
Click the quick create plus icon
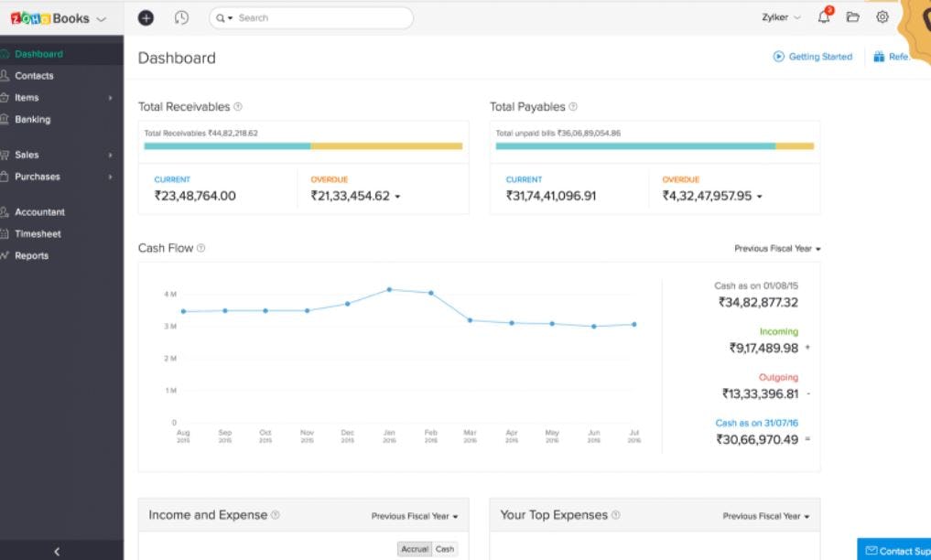pyautogui.click(x=146, y=17)
